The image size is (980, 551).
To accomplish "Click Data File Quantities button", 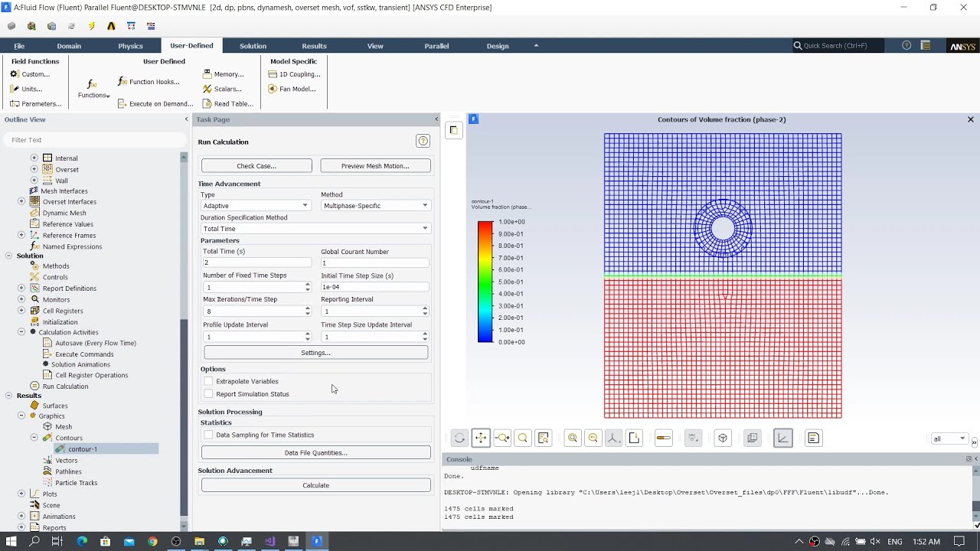I will 315,453.
